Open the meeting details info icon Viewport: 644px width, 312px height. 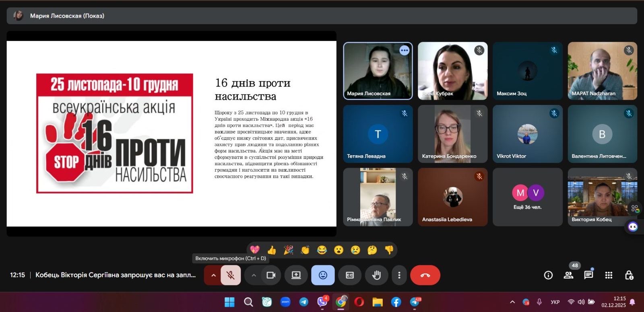[x=548, y=275]
